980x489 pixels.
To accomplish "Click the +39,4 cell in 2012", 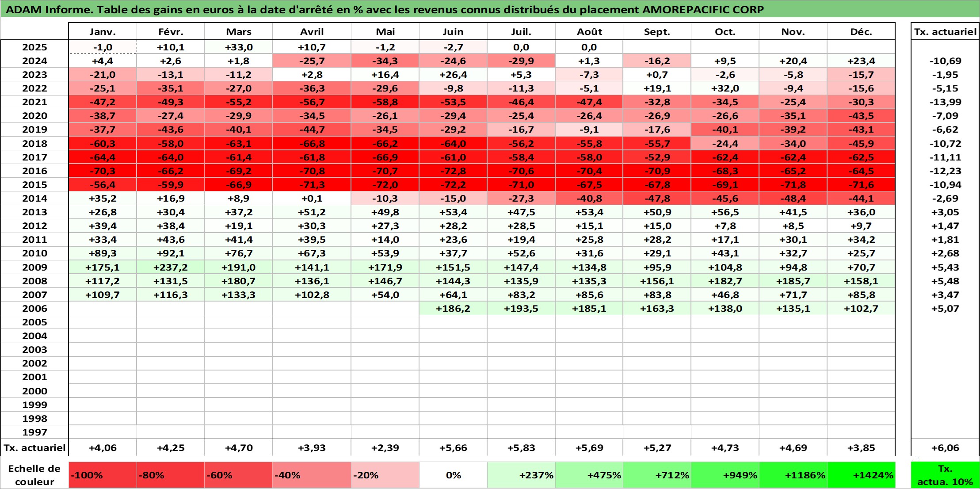I will pyautogui.click(x=103, y=226).
